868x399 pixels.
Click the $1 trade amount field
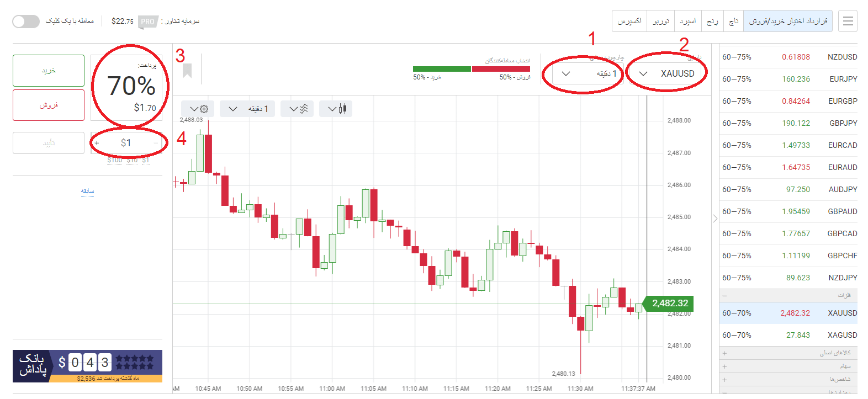click(x=126, y=143)
